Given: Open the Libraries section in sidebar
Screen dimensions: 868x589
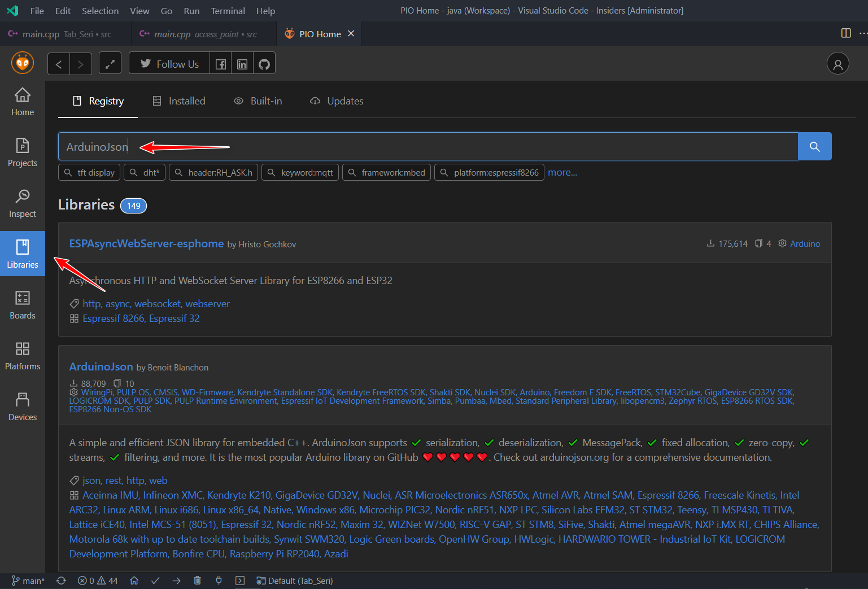Looking at the screenshot, I should [x=23, y=254].
